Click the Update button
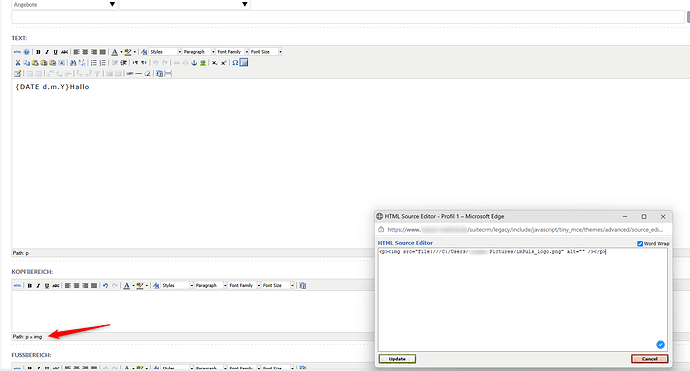The image size is (690, 371). click(x=397, y=359)
